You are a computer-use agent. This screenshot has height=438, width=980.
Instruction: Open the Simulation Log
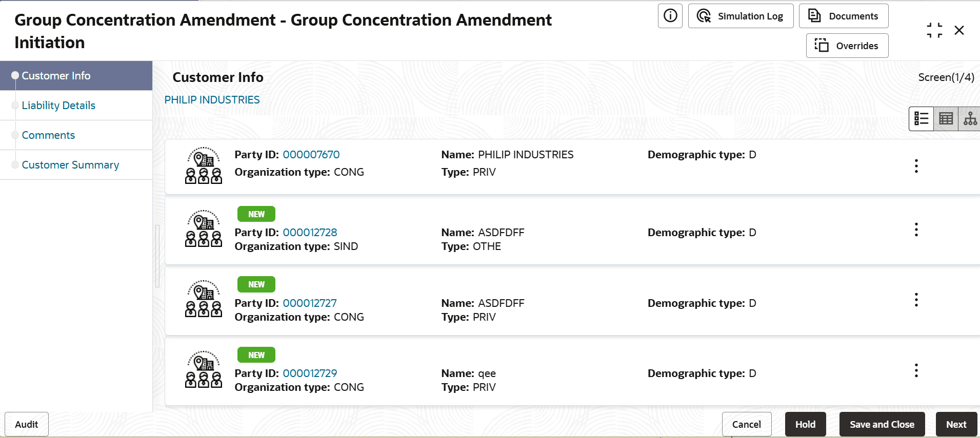[x=741, y=16]
